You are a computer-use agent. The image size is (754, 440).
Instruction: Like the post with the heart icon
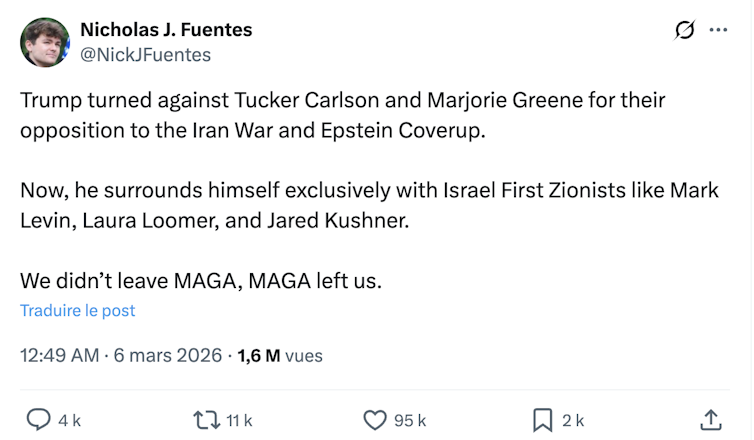[375, 420]
